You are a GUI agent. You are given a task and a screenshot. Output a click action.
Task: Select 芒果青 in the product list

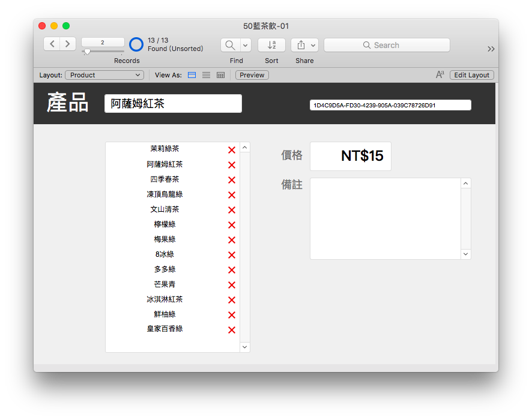click(x=165, y=284)
